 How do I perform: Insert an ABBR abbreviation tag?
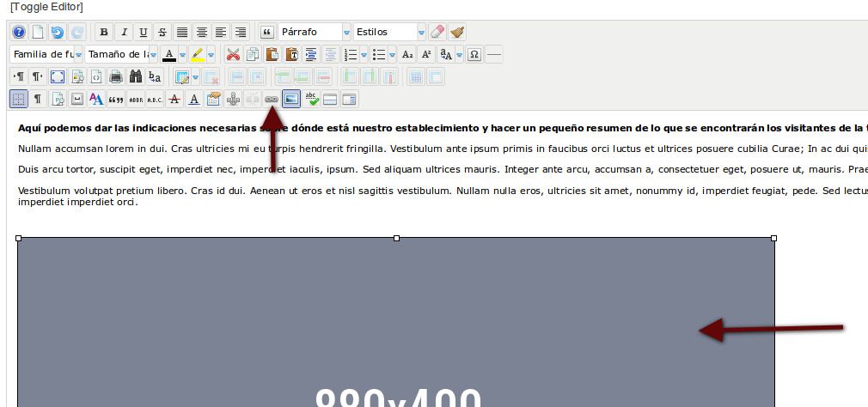[135, 99]
